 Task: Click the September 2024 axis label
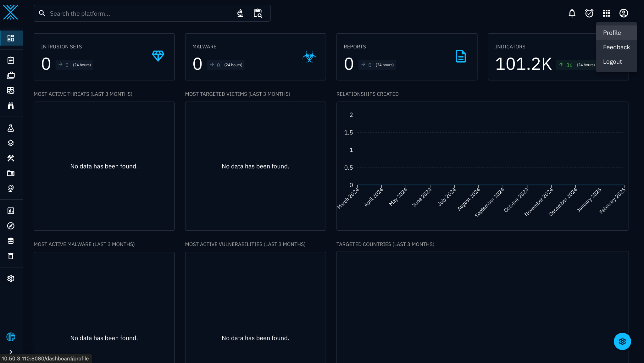489,202
